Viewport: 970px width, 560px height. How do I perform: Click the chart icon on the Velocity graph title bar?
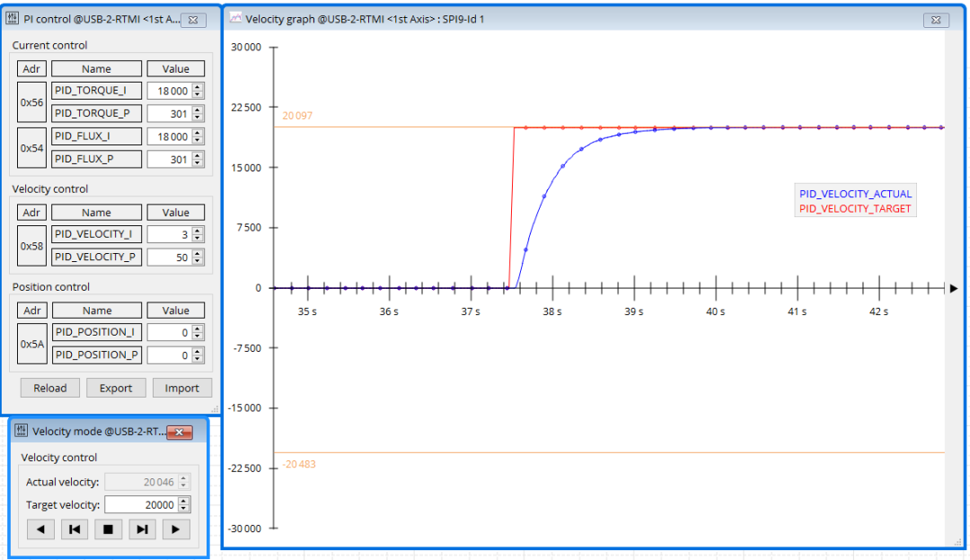coord(234,18)
